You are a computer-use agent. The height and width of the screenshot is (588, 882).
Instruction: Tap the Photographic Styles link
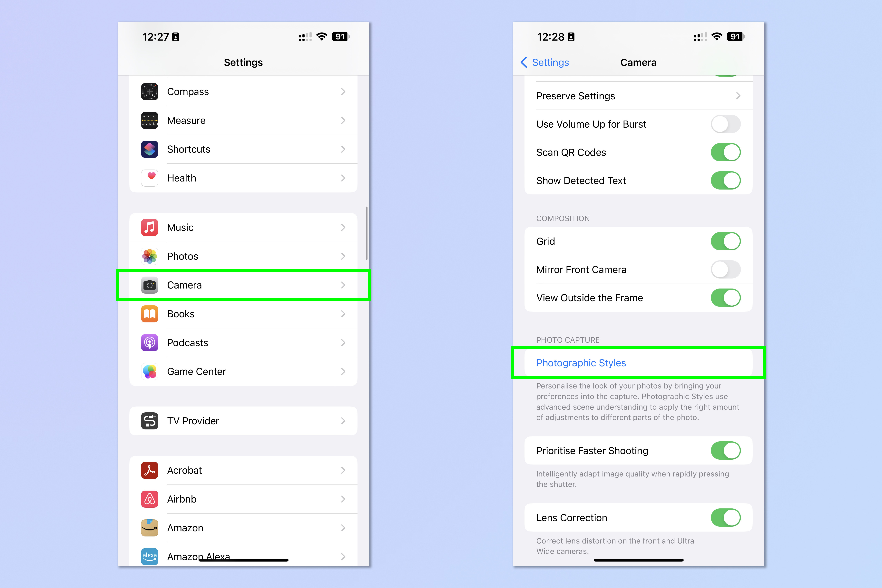point(580,363)
